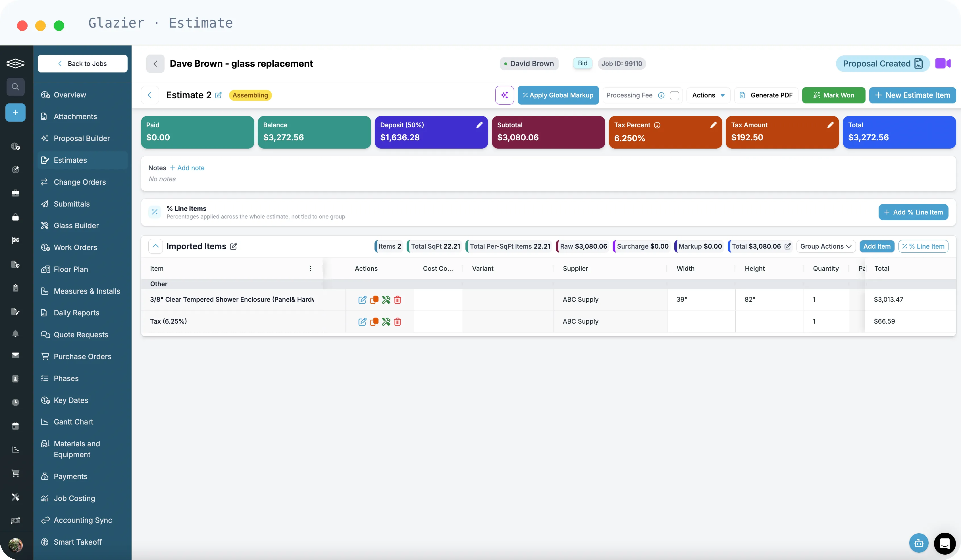The width and height of the screenshot is (961, 560).
Task: Click Processing Fee info icon
Action: 661,95
